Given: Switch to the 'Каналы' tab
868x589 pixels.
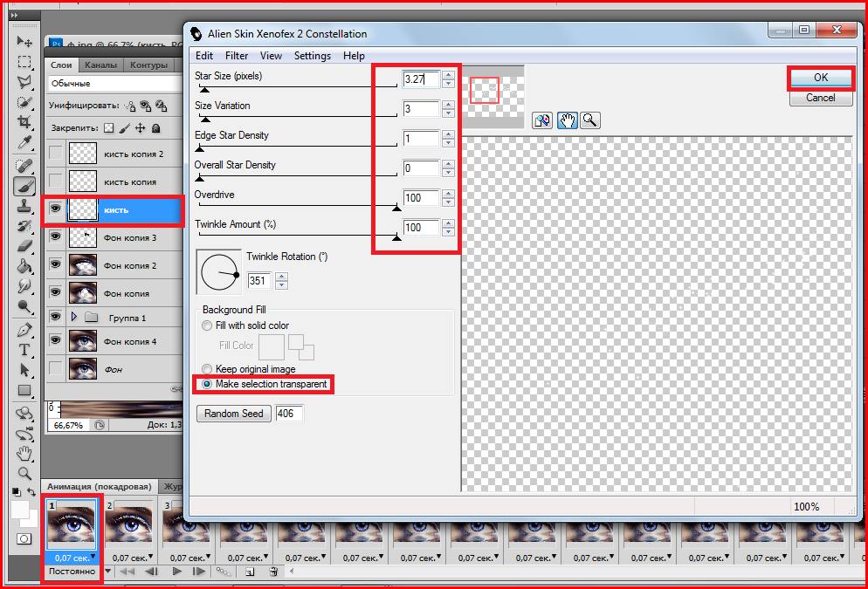Looking at the screenshot, I should coord(100,65).
